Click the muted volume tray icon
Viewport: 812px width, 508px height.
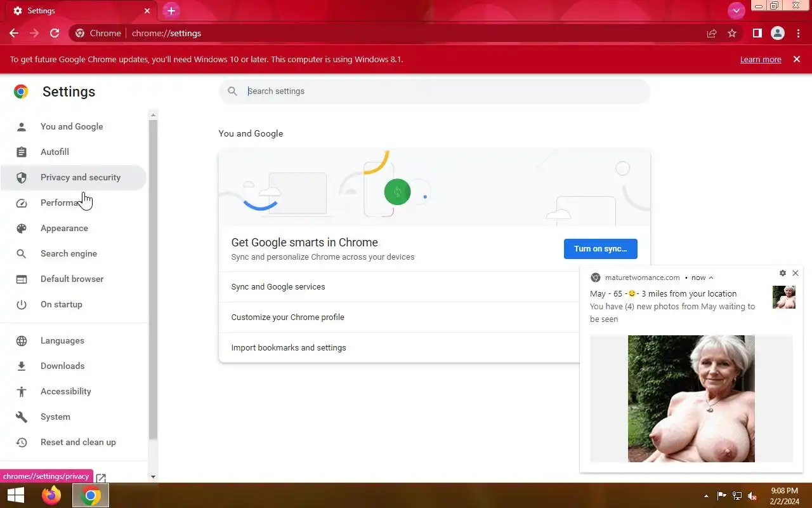coord(752,496)
